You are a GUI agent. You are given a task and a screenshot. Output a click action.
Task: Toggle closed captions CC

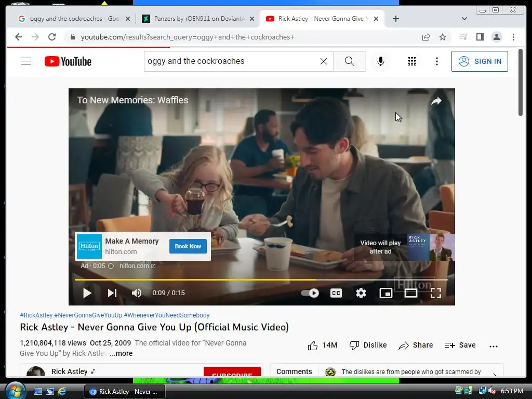click(336, 293)
